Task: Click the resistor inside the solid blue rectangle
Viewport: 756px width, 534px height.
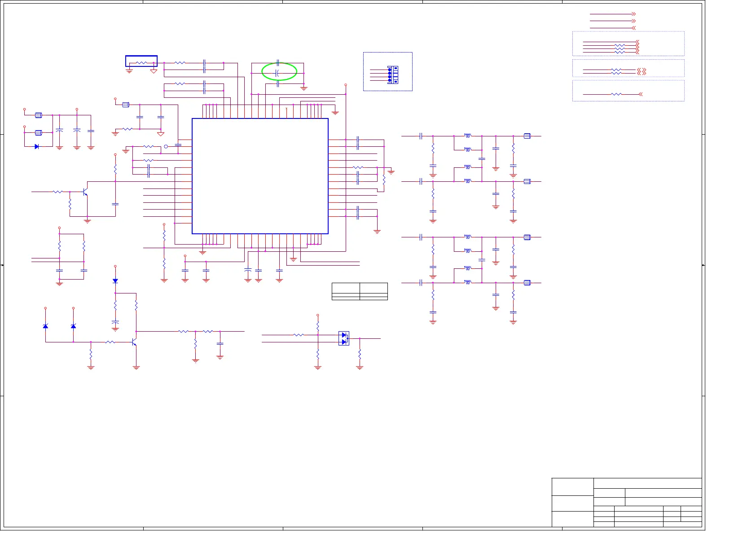Action: (141, 63)
